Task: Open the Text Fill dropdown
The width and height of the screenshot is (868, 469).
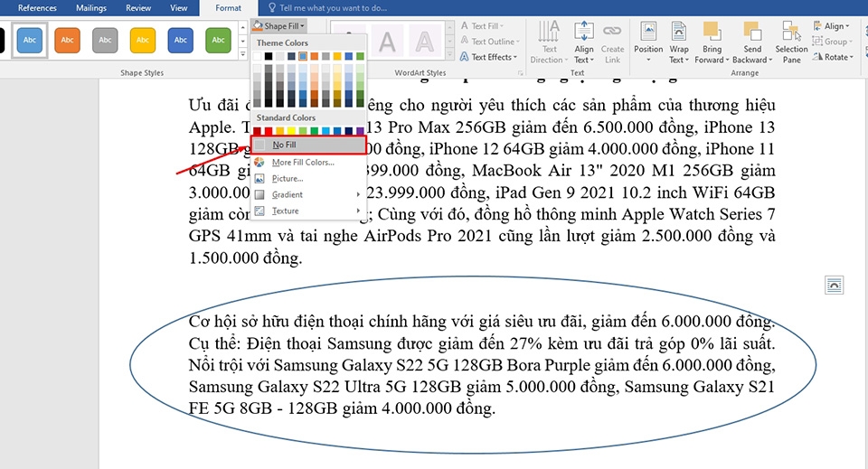Action: click(x=483, y=26)
